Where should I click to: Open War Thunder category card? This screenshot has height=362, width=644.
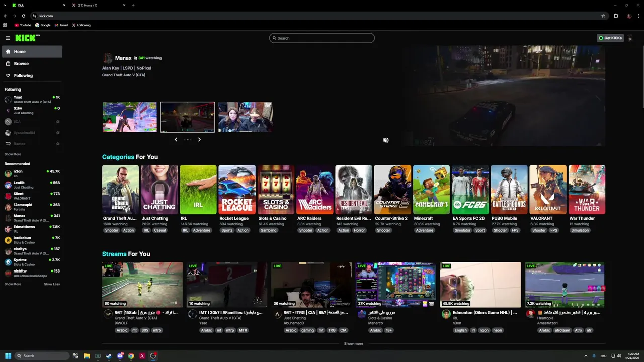coord(587,190)
